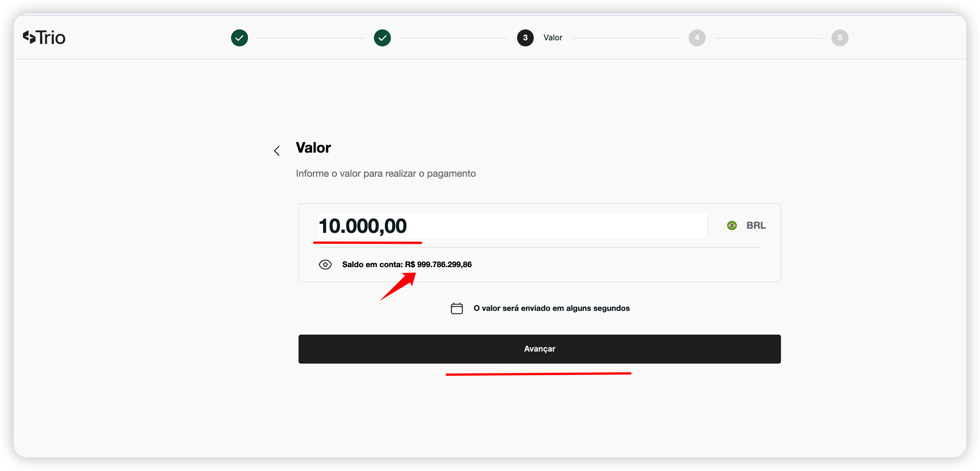
Task: Click the bold Valor page heading
Action: point(313,148)
